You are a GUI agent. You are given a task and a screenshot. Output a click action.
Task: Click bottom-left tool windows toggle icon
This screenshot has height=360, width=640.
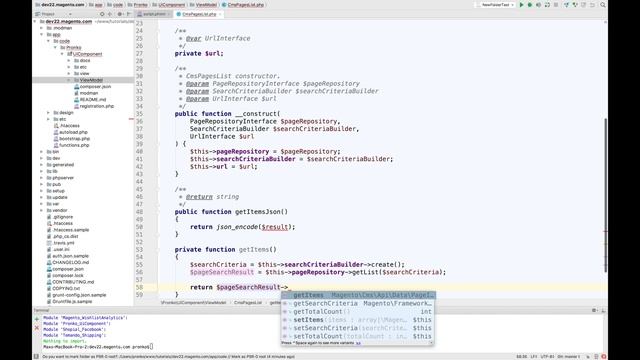pyautogui.click(x=36, y=356)
